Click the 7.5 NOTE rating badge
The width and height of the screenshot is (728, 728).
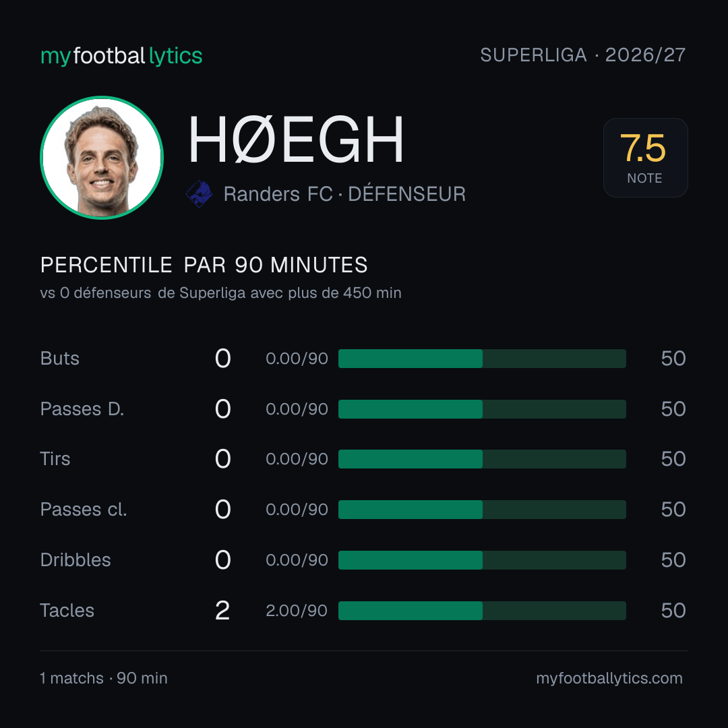click(x=645, y=158)
